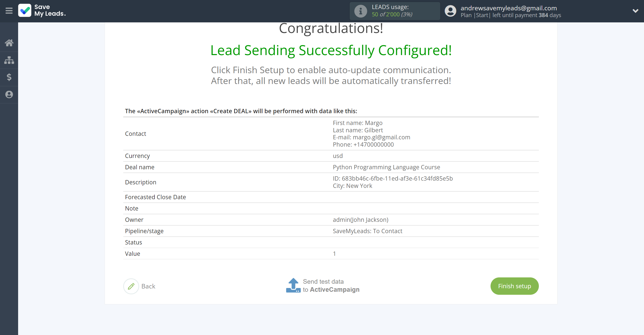
Task: Select the Forecasted Close Date label
Action: coord(155,197)
